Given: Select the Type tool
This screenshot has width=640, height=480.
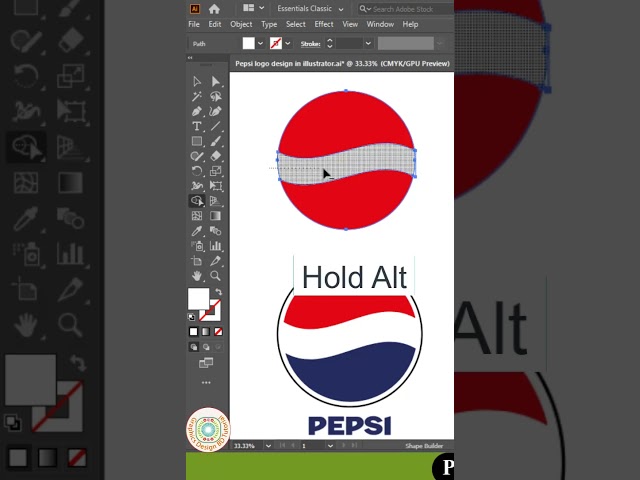Looking at the screenshot, I should tap(197, 126).
